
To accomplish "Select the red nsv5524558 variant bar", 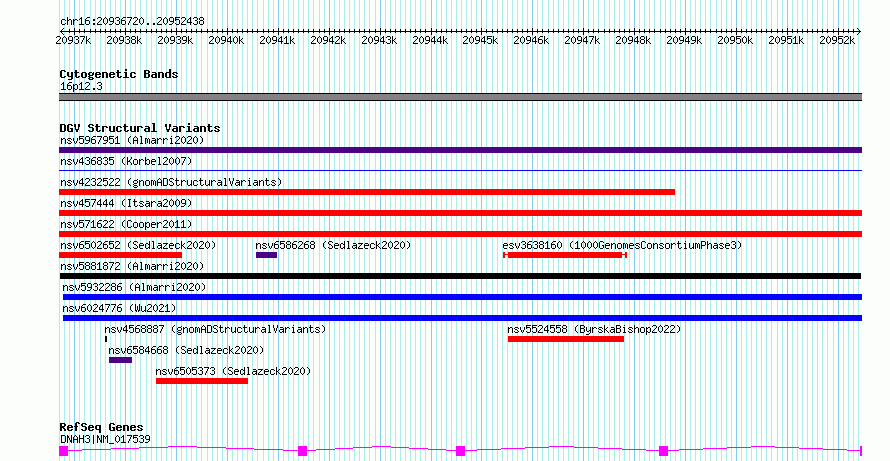I will coord(566,339).
